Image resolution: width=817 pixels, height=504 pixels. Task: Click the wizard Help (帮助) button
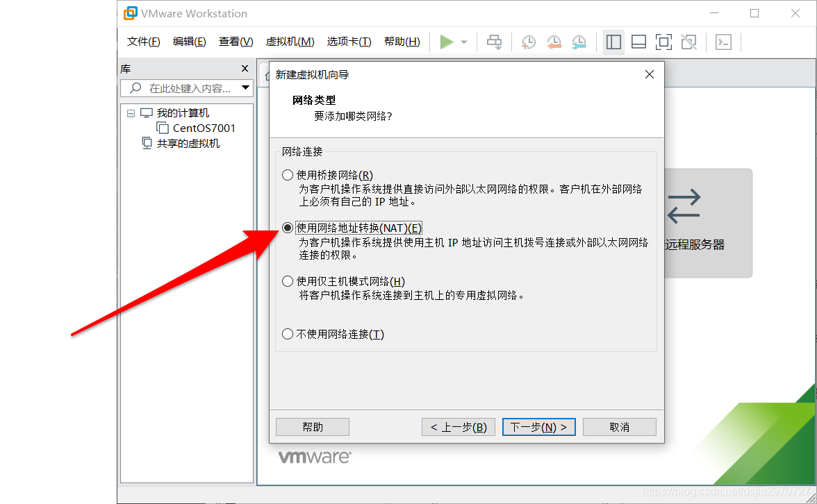313,427
